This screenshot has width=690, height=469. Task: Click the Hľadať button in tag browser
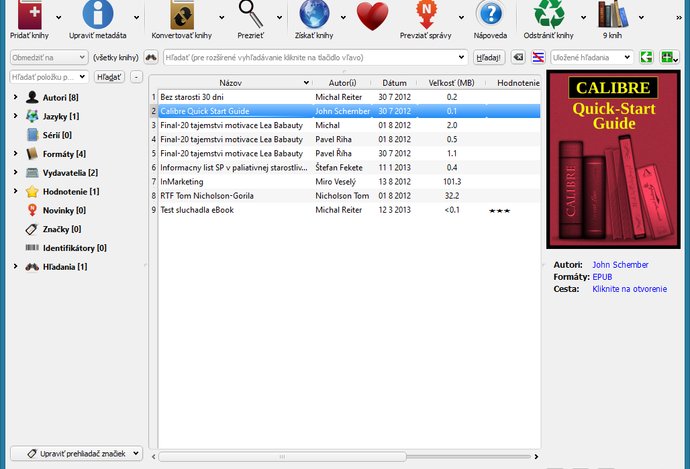[x=109, y=77]
